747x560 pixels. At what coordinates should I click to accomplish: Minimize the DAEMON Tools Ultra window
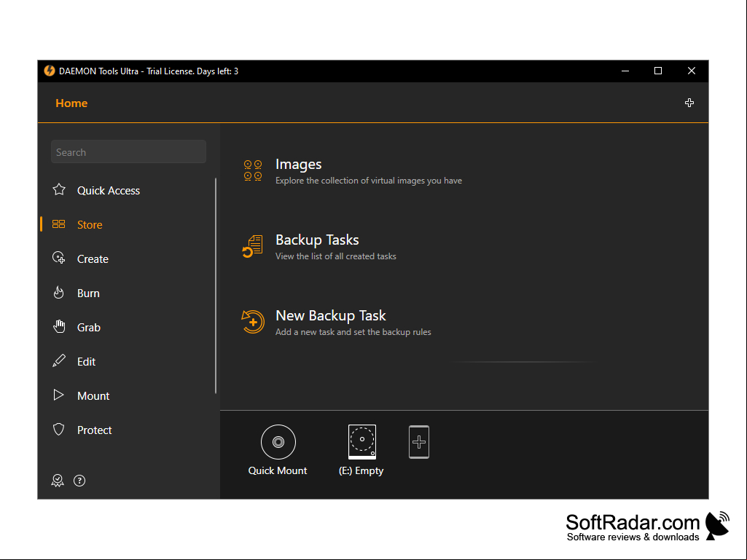point(625,71)
